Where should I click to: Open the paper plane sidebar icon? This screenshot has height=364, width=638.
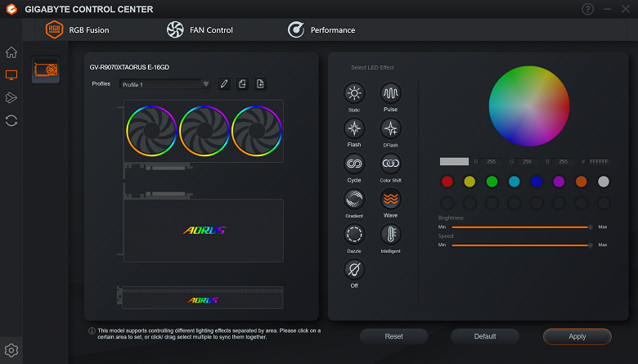point(11,97)
